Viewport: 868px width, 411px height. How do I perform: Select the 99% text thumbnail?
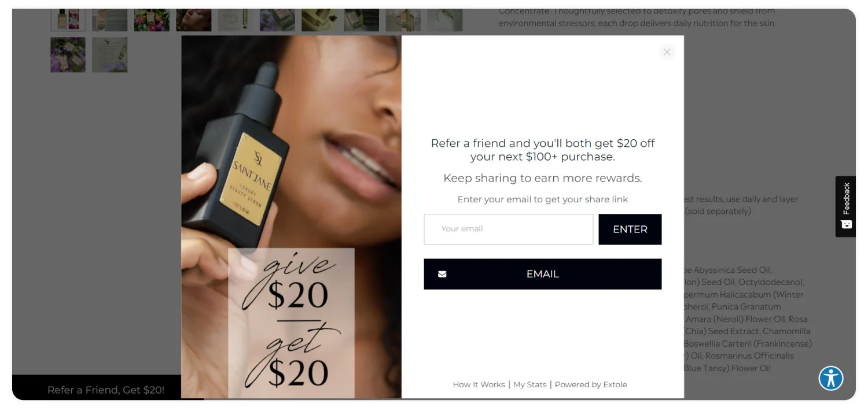tap(236, 20)
